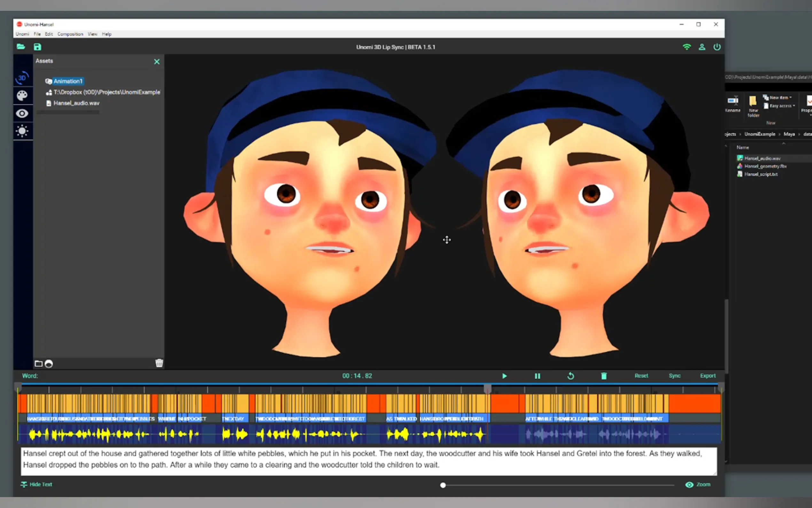
Task: Toggle the eye visibility sidebar icon
Action: (22, 114)
